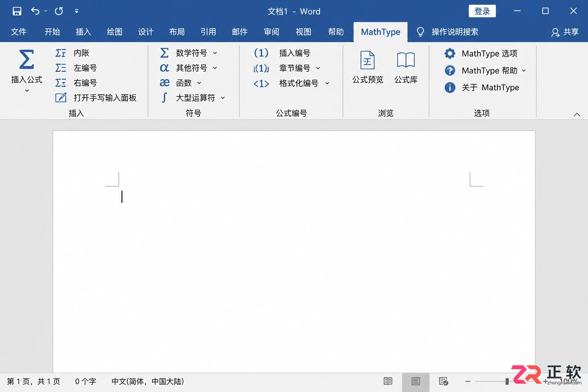Click the 登录 sign-in button
The image size is (588, 392).
pos(482,11)
